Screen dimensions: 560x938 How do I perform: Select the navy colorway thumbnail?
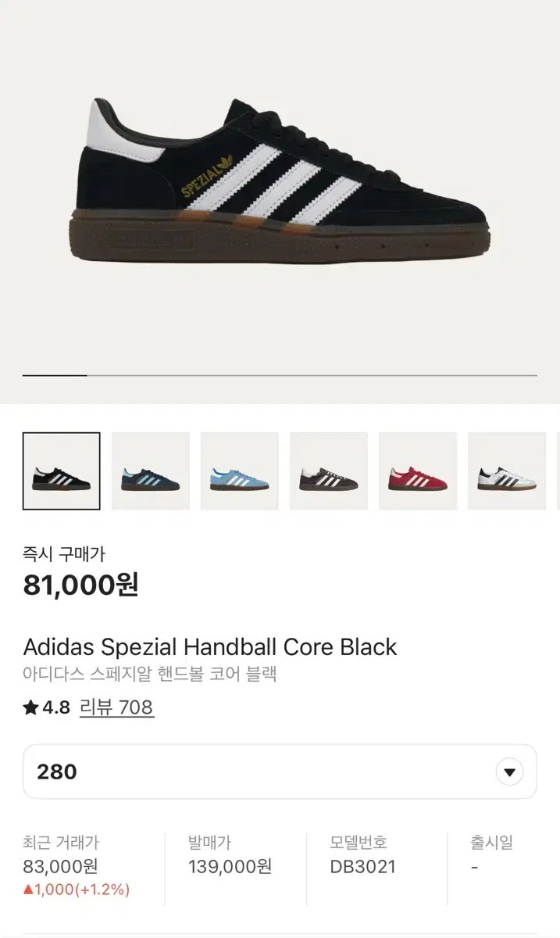tap(150, 471)
